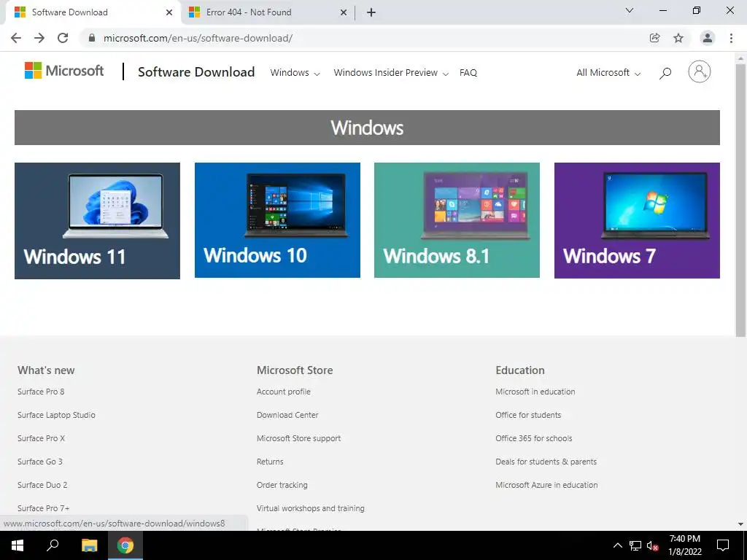Open the Windows Start menu
This screenshot has height=560, width=747.
18,545
